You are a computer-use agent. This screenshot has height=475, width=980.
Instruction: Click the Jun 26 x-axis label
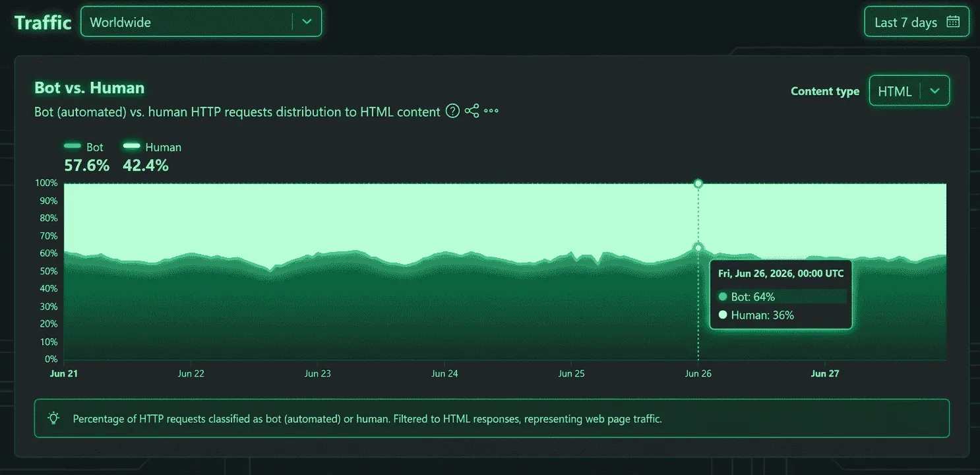pos(698,373)
